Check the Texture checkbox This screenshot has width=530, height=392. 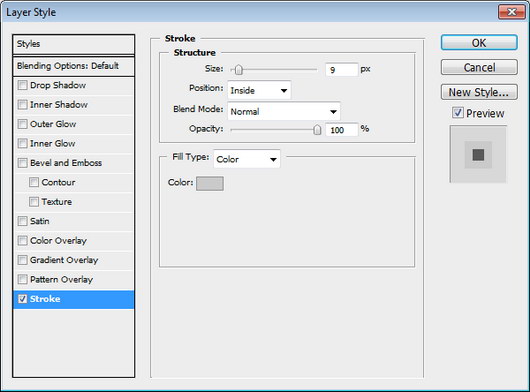pos(34,202)
